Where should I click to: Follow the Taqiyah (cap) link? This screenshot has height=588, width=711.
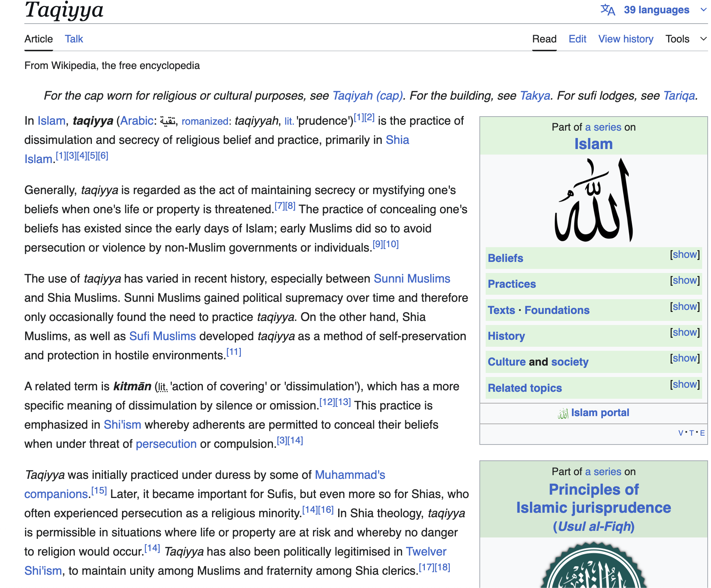click(367, 96)
